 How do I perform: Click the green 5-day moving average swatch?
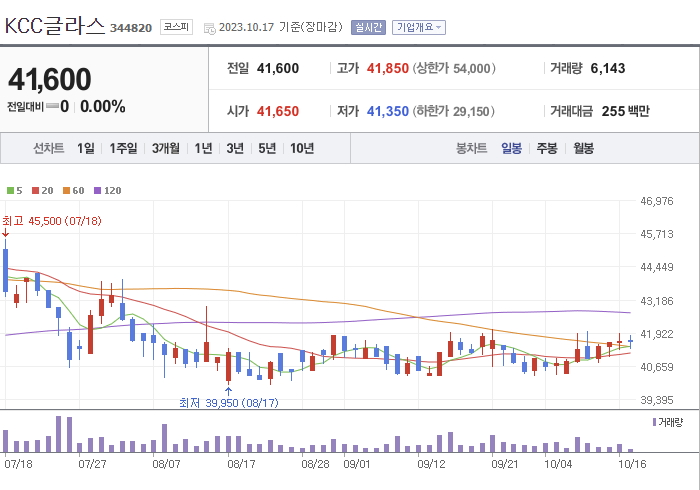click(10, 191)
